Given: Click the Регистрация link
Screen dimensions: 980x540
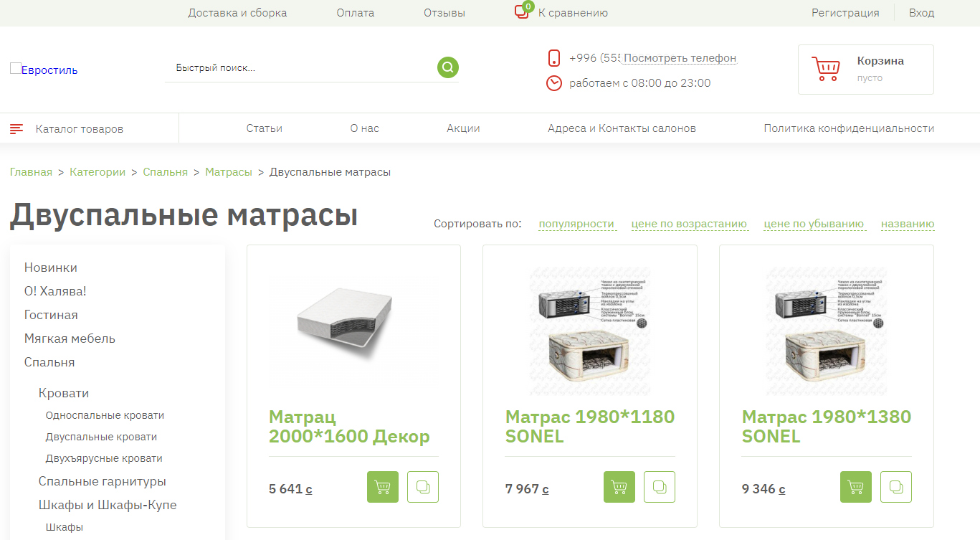Looking at the screenshot, I should [845, 13].
